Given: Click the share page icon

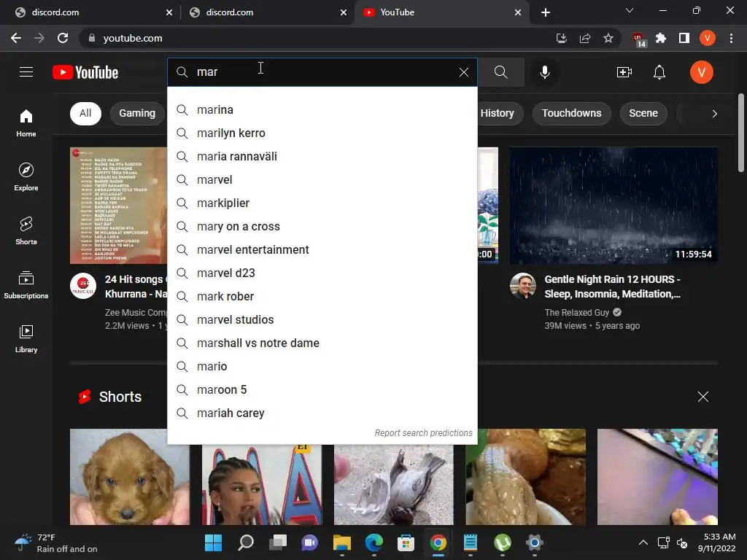Looking at the screenshot, I should point(585,38).
